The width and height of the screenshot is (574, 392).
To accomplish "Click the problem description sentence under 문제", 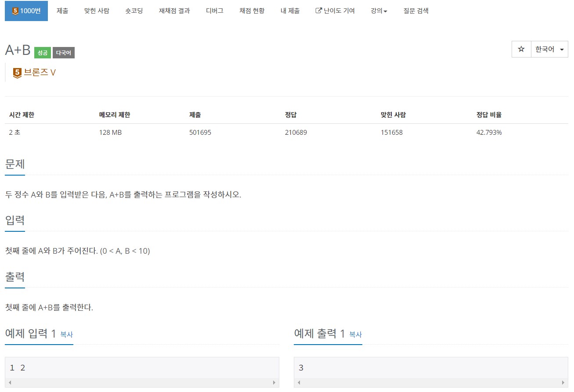I will point(123,195).
